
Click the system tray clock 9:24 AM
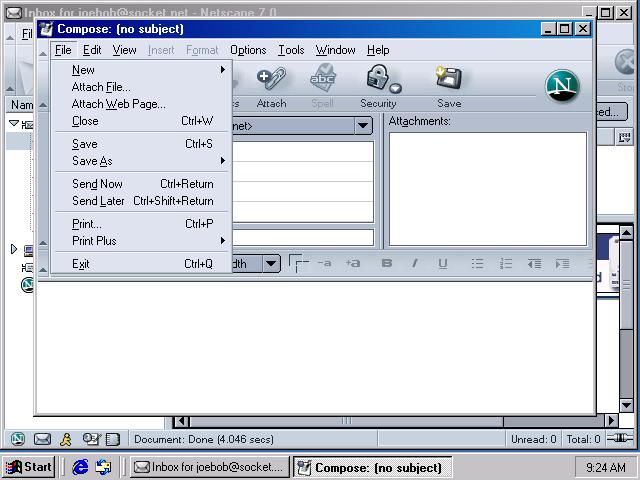(x=606, y=467)
